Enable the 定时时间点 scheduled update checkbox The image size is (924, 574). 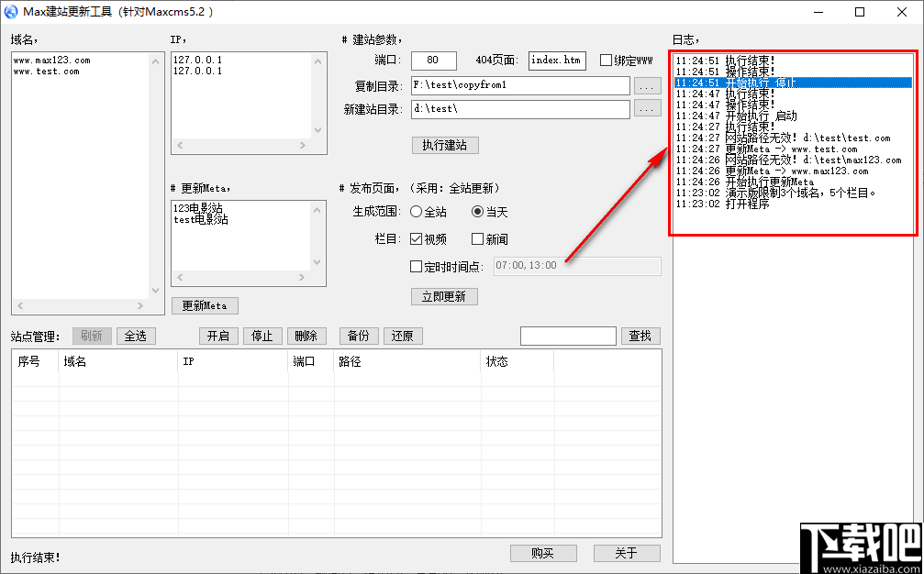tap(415, 266)
